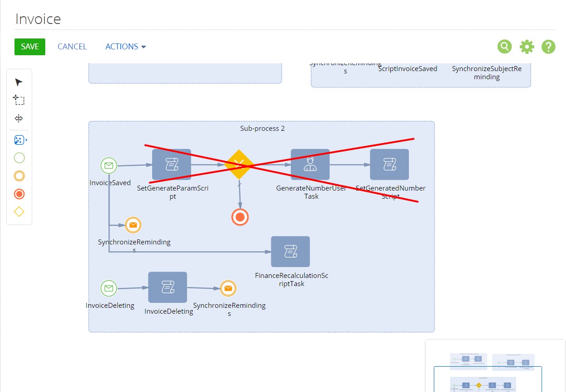Click the InvoiceSaved label text
The image size is (566, 392).
[110, 183]
